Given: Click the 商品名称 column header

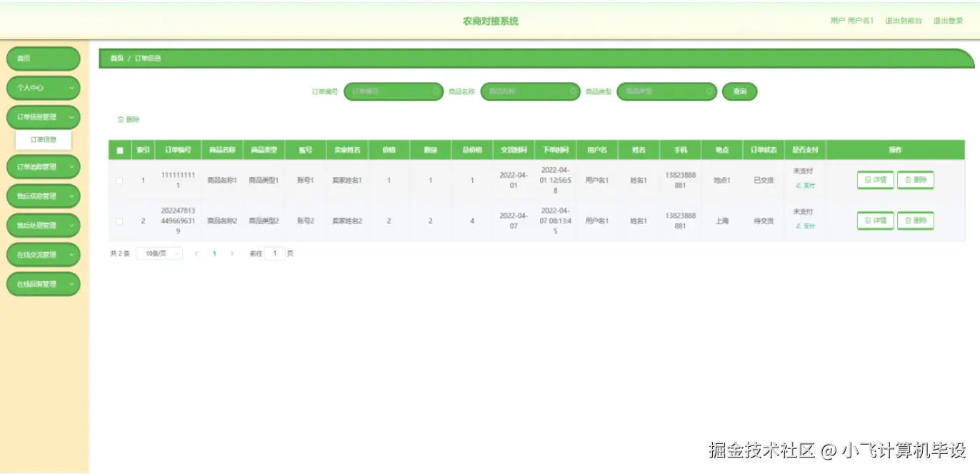Looking at the screenshot, I should (x=222, y=151).
